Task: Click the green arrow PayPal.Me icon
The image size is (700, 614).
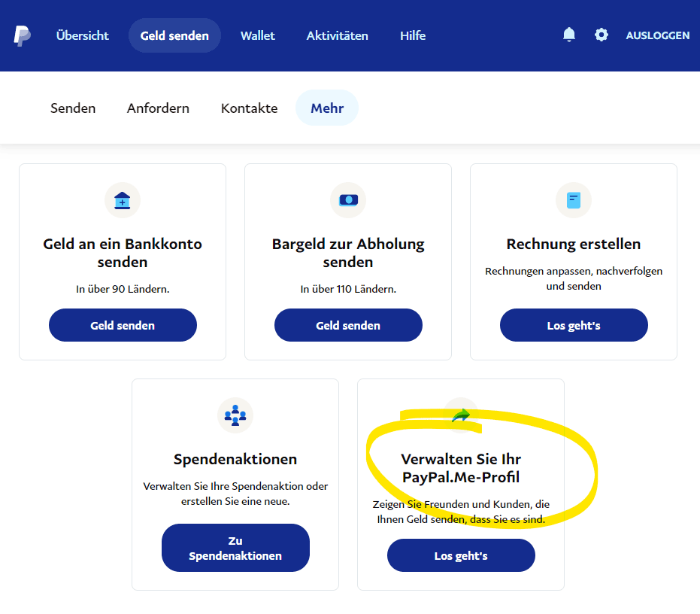Action: 461,415
